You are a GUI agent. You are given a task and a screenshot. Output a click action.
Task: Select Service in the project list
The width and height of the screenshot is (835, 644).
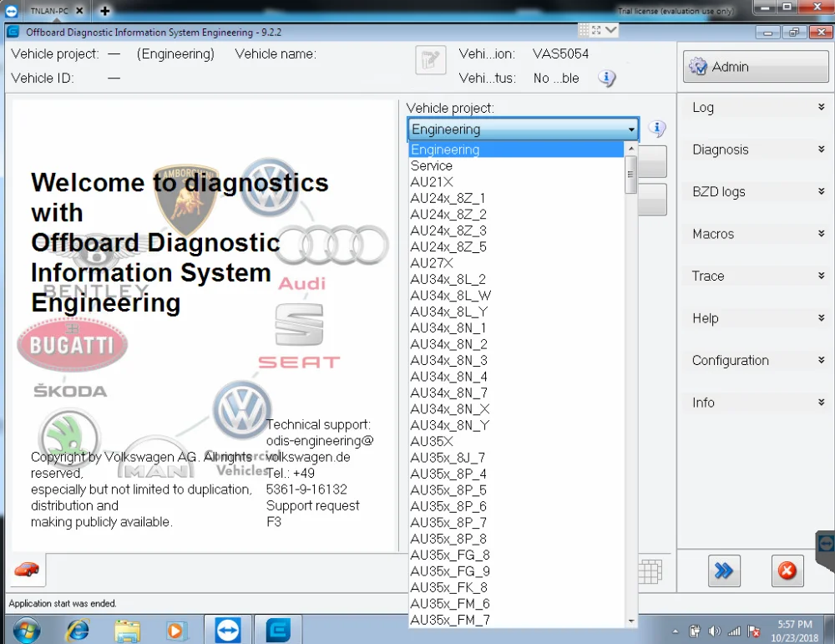point(516,165)
